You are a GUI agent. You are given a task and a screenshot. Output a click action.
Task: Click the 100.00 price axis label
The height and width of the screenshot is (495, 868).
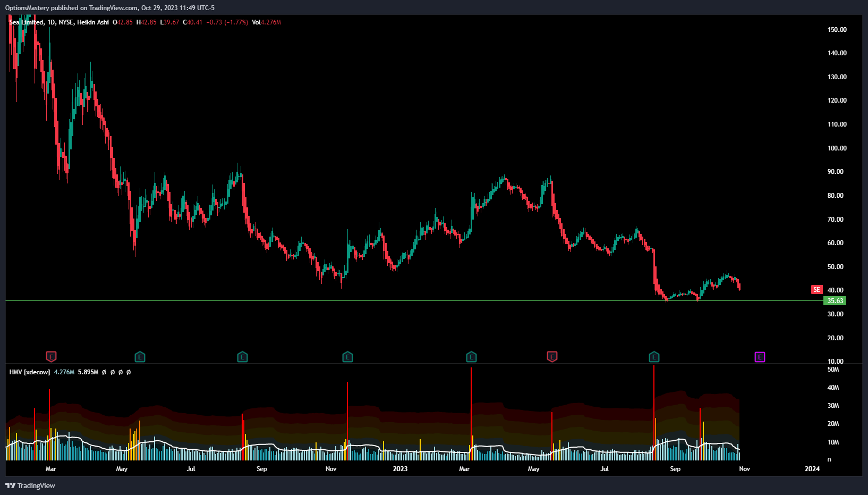[x=837, y=148]
